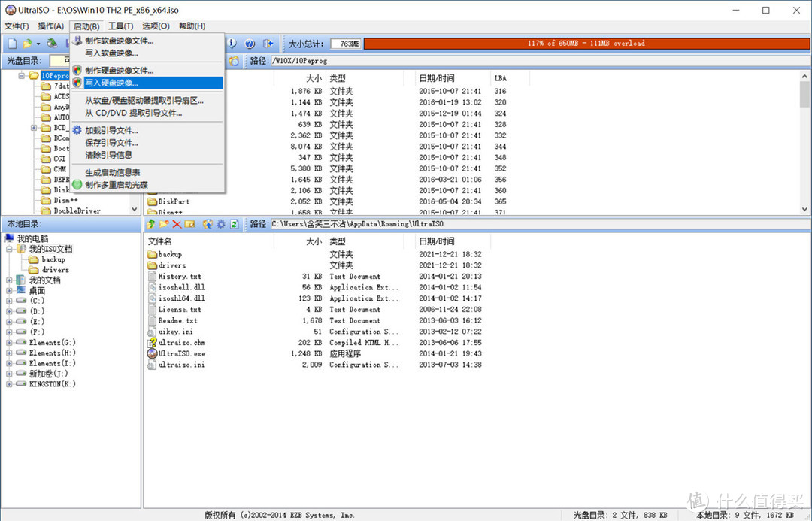Image resolution: width=812 pixels, height=521 pixels.
Task: Click the blue info properties icon
Action: (232, 44)
